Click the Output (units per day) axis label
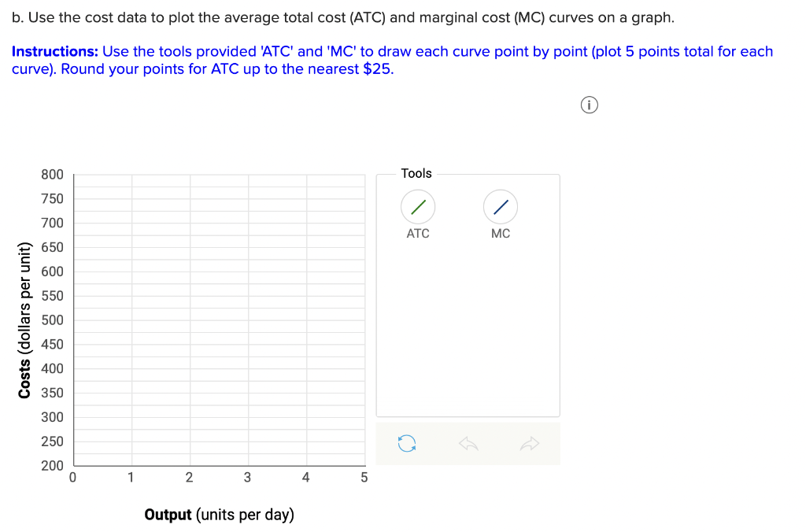 click(x=219, y=514)
